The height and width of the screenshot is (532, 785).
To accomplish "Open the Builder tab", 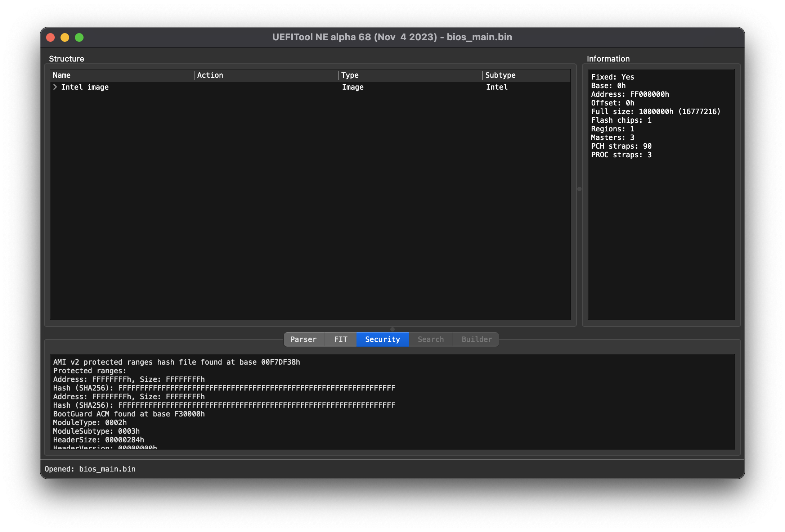I will (476, 339).
